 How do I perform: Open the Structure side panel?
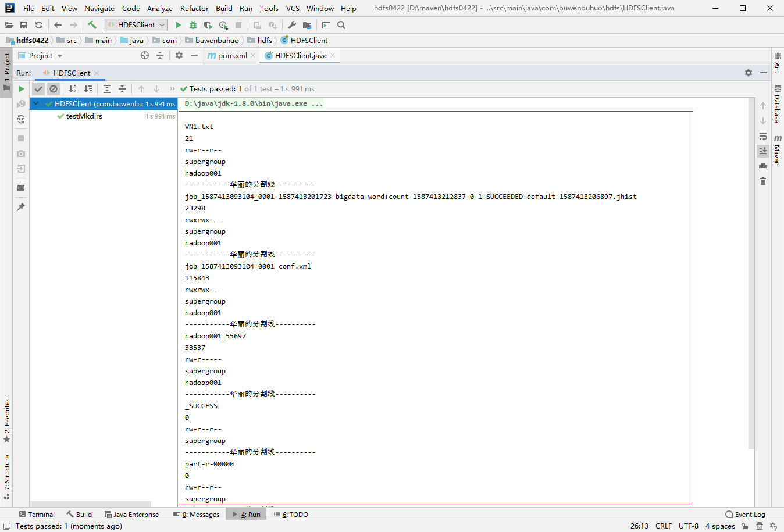tap(7, 477)
